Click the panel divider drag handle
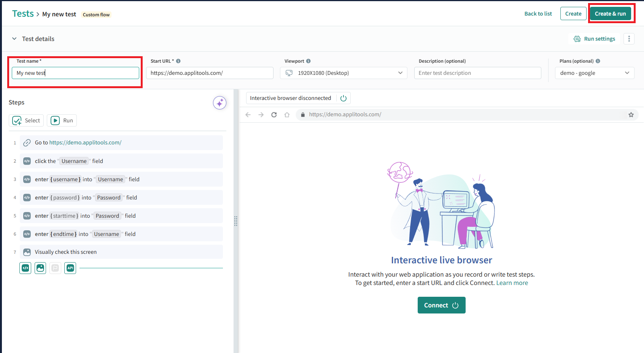644x353 pixels. pyautogui.click(x=236, y=221)
